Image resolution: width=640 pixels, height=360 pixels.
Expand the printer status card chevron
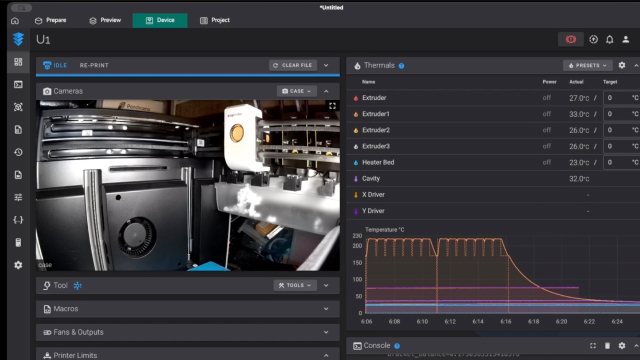coord(326,65)
